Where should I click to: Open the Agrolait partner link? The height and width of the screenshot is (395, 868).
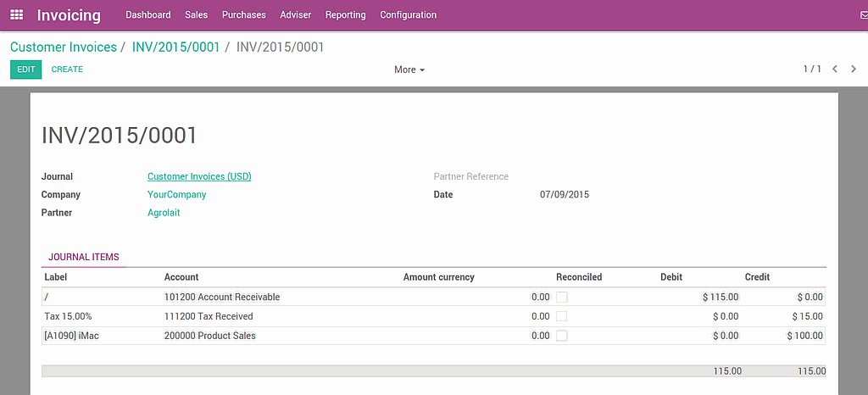(164, 213)
